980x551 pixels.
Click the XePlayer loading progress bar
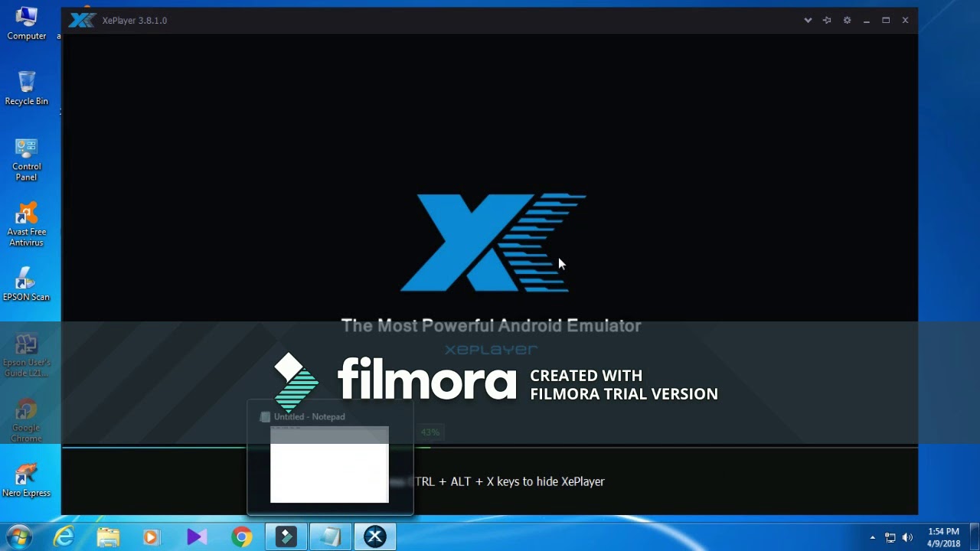(x=490, y=447)
